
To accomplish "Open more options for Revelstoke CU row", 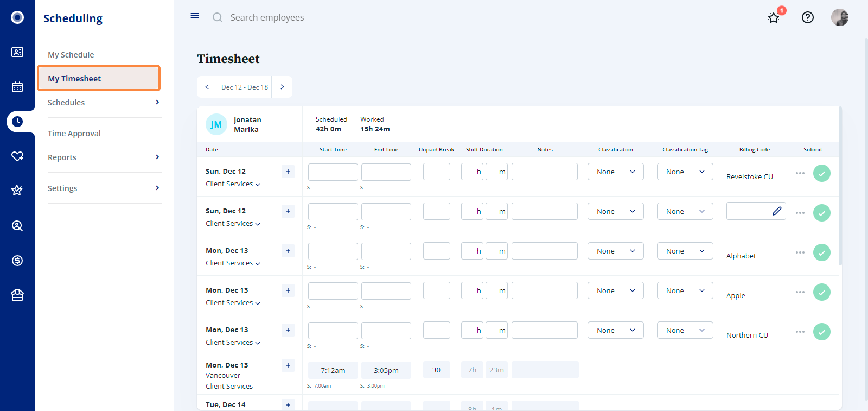I will click(x=800, y=173).
